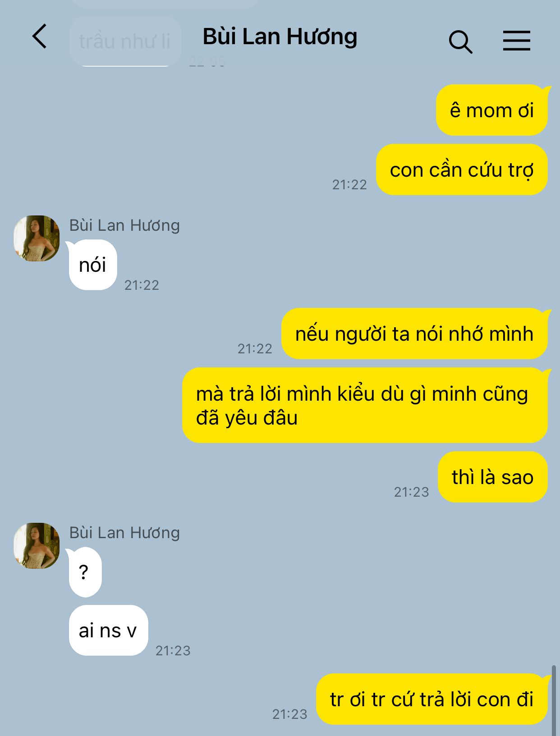Select the long "mà trả lời mình" message
Screen dimensions: 560x736
coord(365,405)
